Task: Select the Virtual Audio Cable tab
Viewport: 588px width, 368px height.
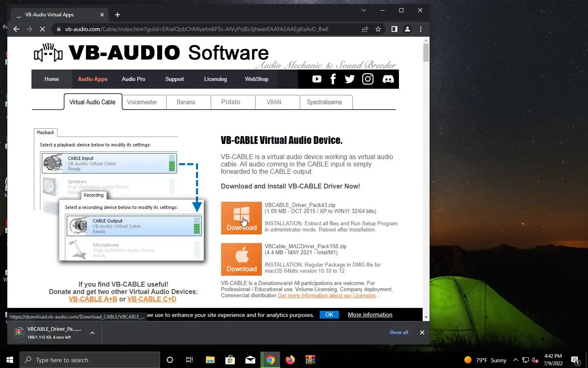Action: pos(93,102)
